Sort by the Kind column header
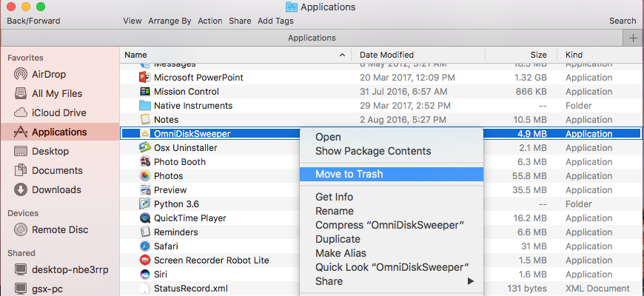 (x=600, y=55)
